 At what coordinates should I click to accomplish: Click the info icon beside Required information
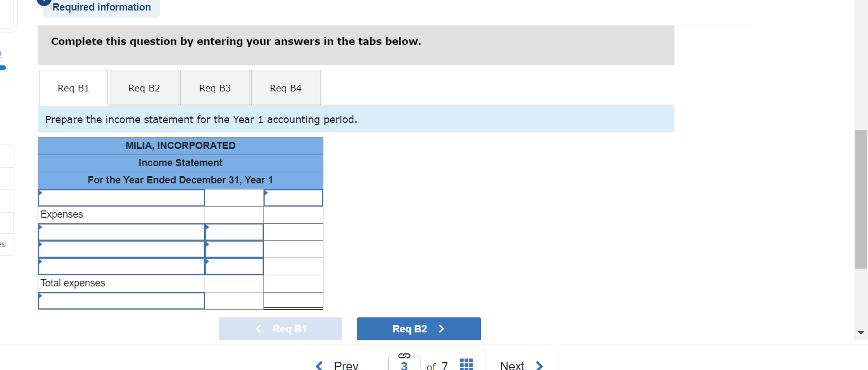pos(44,2)
